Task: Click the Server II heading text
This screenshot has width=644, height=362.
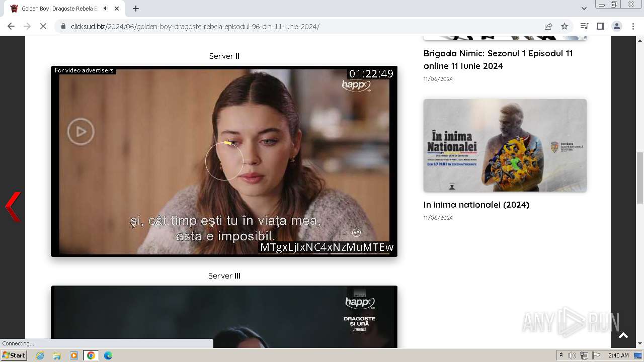Action: 224,56
